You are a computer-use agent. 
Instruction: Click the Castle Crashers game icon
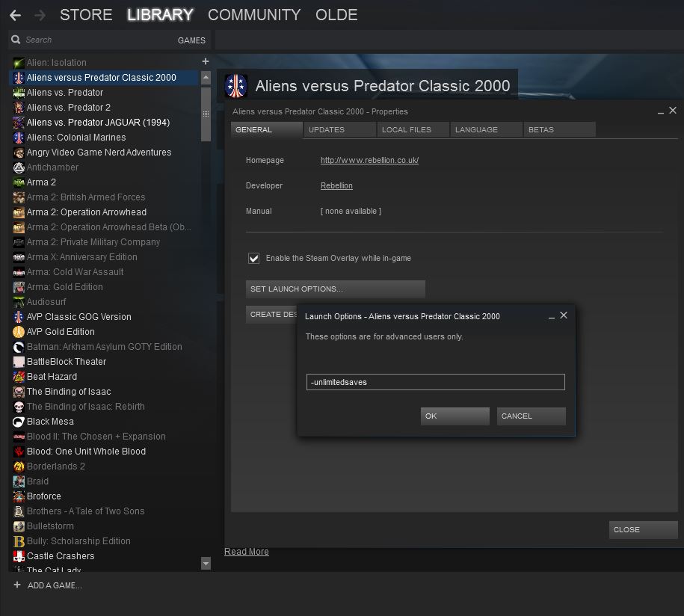19,556
